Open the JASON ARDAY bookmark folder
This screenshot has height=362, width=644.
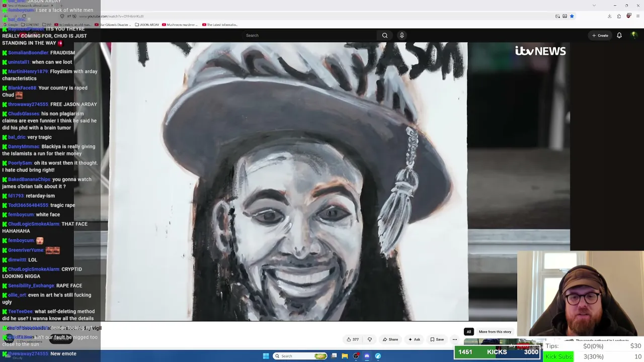coord(147,25)
